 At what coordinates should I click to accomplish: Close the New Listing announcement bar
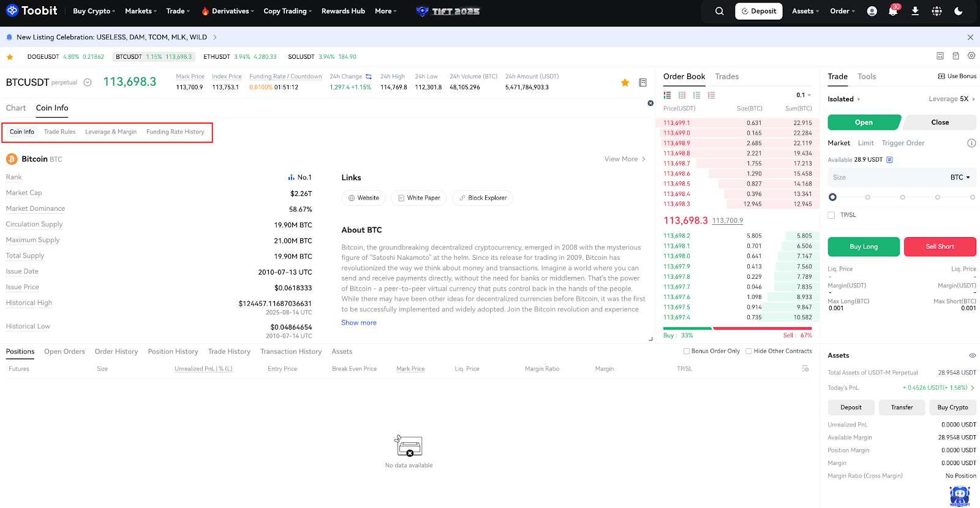pos(970,37)
